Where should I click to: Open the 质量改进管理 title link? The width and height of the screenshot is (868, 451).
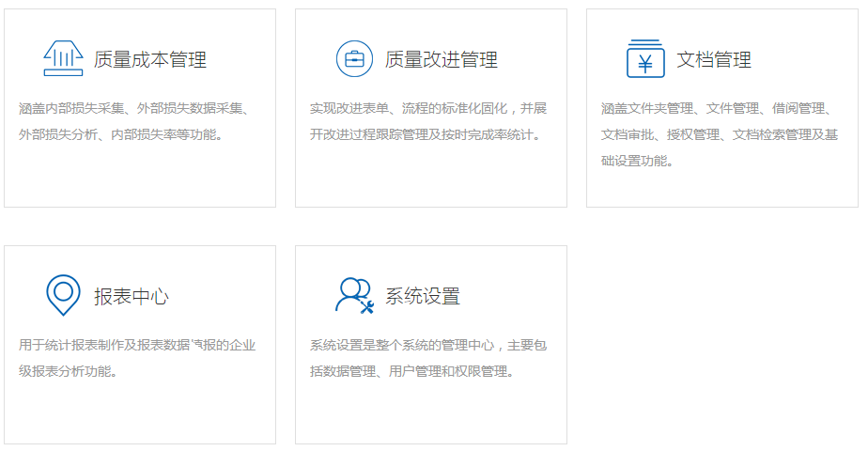point(442,60)
